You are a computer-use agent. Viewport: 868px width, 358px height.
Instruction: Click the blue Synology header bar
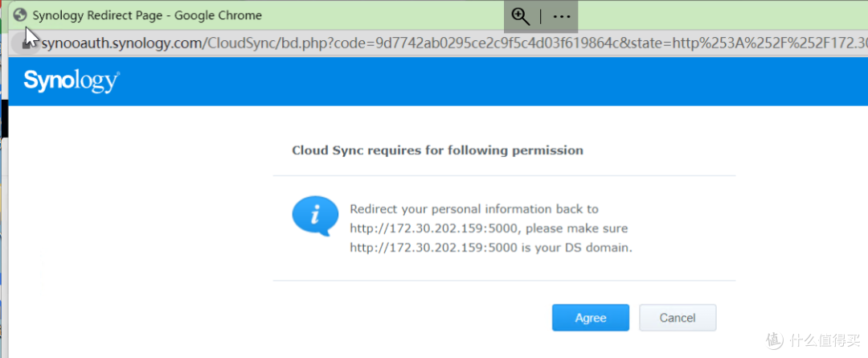pos(438,81)
